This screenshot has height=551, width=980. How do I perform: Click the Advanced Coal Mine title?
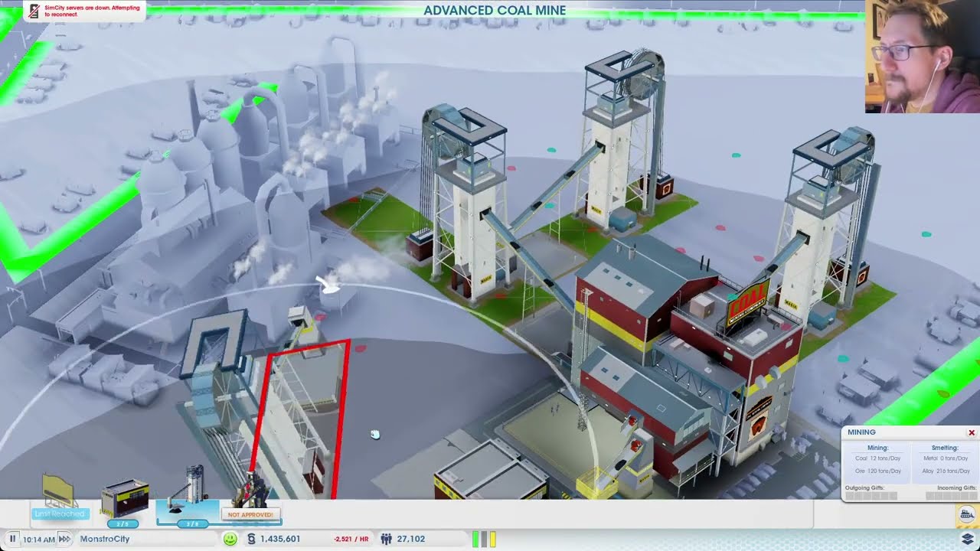point(495,11)
